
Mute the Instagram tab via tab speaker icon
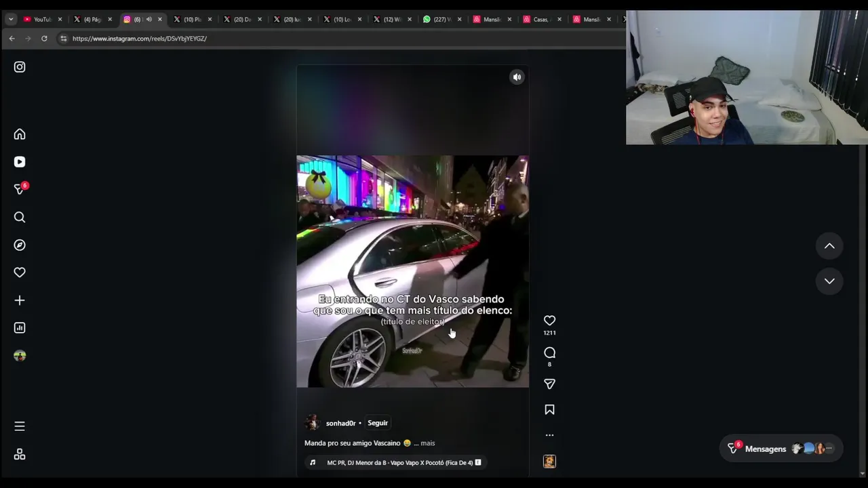tap(149, 20)
